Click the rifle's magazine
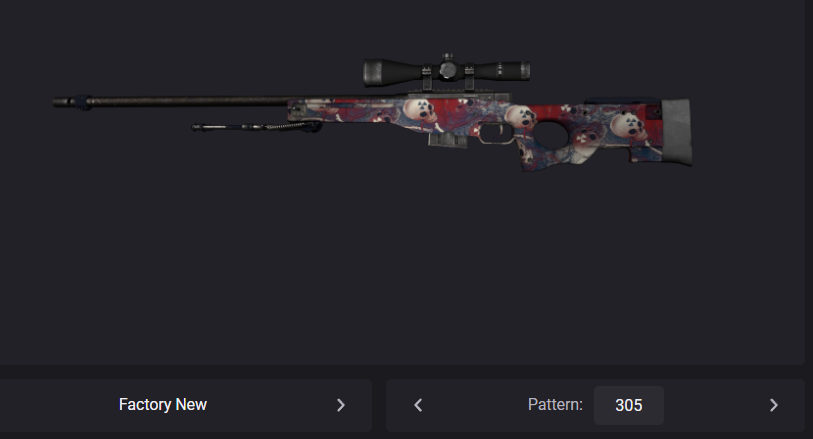Viewport: 813px width, 439px height. pyautogui.click(x=446, y=139)
